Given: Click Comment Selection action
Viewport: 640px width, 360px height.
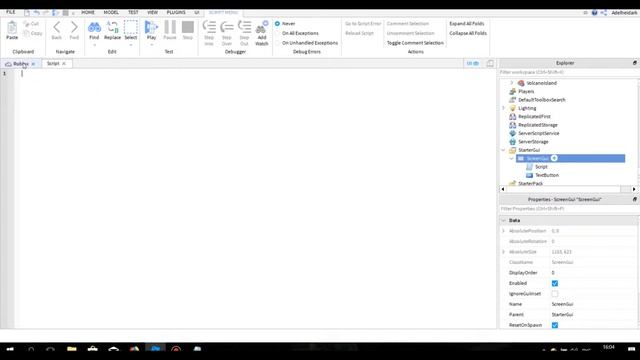Looking at the screenshot, I should [408, 24].
